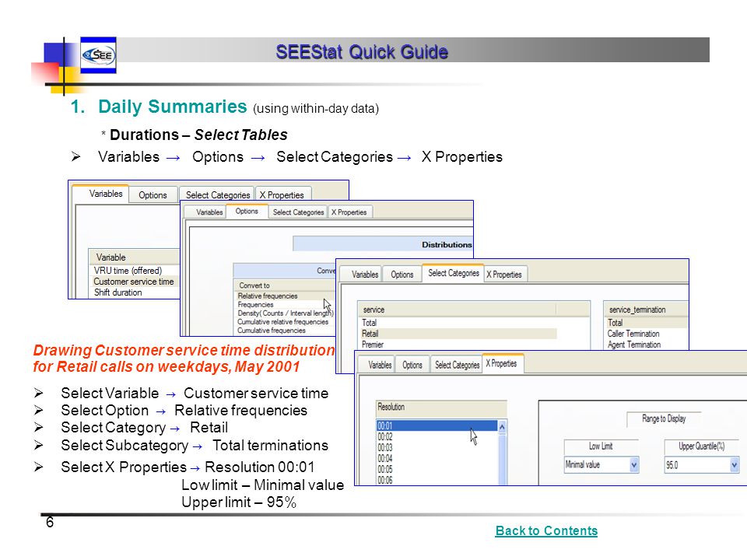The height and width of the screenshot is (560, 747).
Task: Choose 'Relative frequencies' in Convert to list
Action: click(x=285, y=296)
